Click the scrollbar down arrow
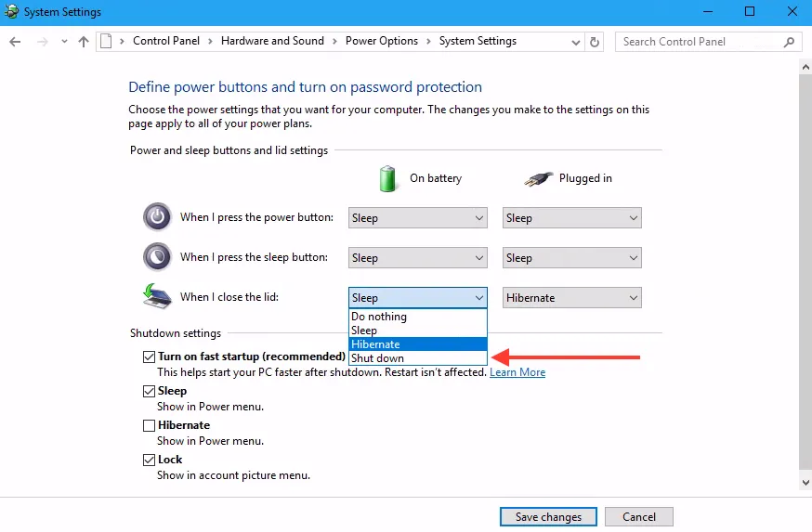812x532 pixels. point(805,482)
